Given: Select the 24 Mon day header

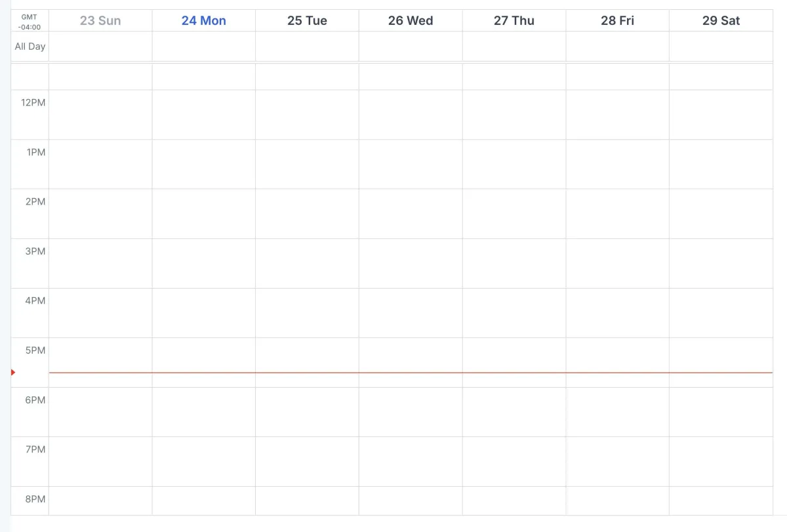Looking at the screenshot, I should 204,20.
